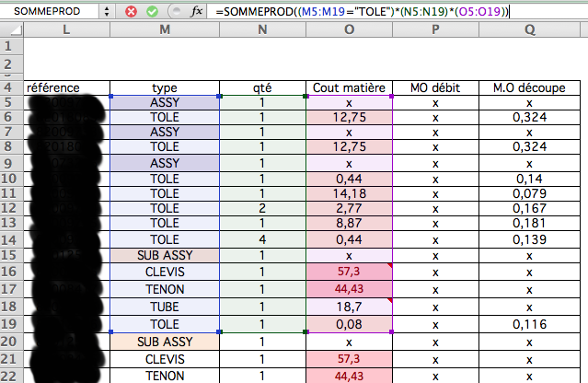Click 0,181 découpe value in row 13
Screen dimensions: 588x383
[x=529, y=223]
